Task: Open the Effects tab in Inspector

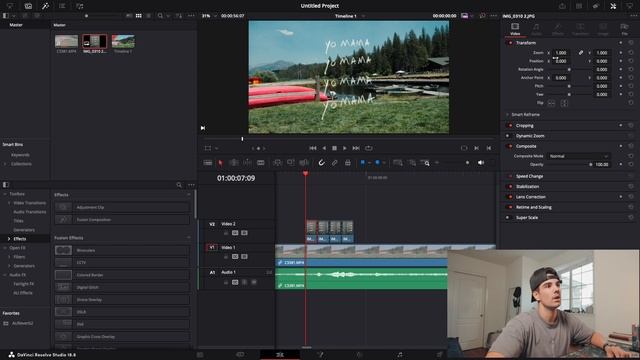Action: 558,29
